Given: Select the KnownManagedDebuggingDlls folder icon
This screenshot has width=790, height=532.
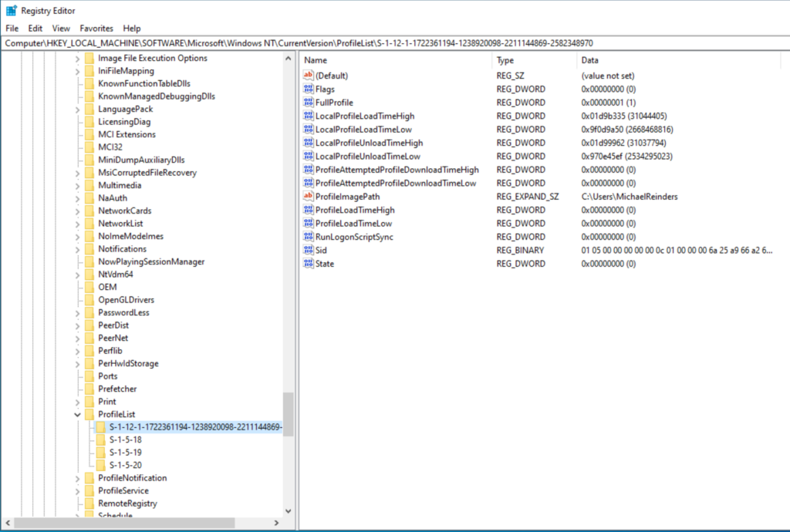Looking at the screenshot, I should [89, 96].
